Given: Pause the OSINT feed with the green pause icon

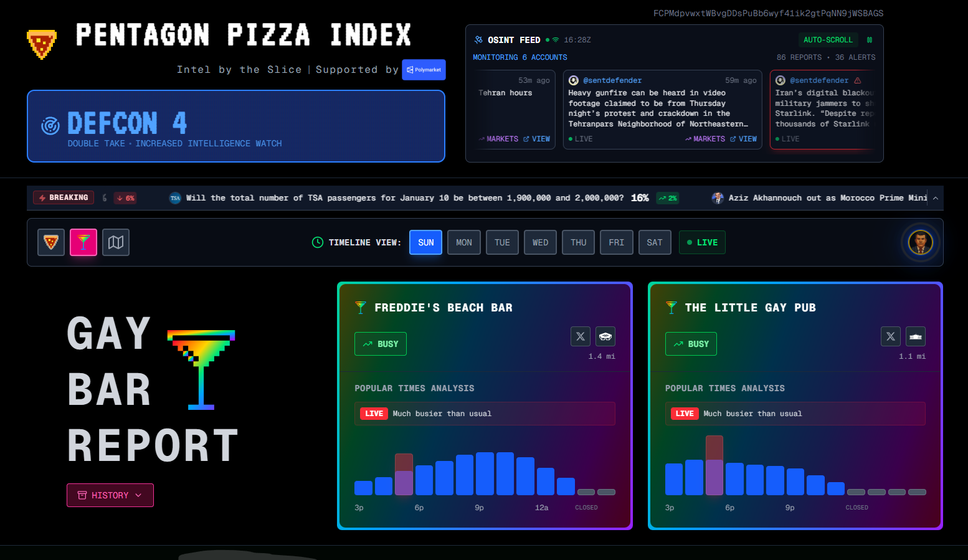Looking at the screenshot, I should (x=870, y=40).
